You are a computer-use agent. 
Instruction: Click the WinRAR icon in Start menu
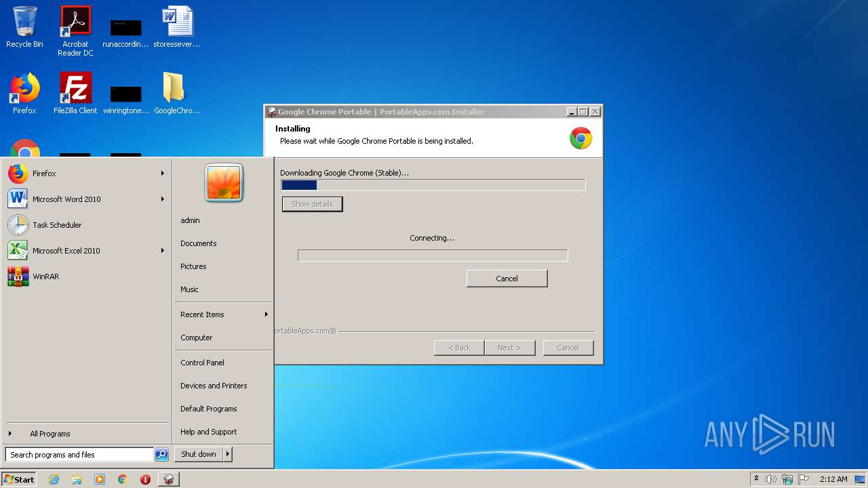click(x=18, y=277)
